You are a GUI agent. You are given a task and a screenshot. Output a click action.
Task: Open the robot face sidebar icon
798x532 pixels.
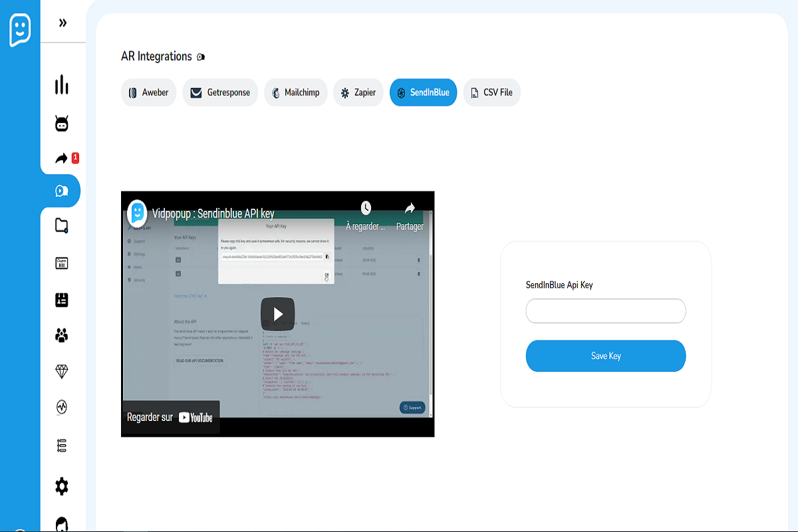(62, 123)
